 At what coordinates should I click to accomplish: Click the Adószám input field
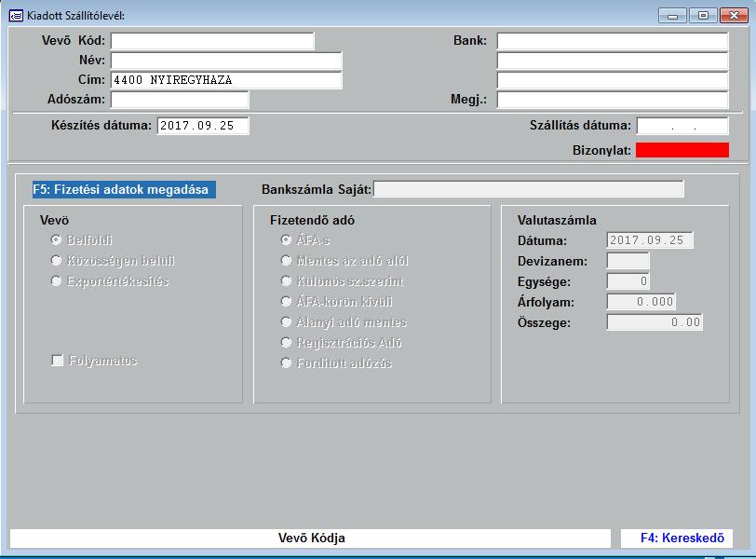tap(180, 100)
